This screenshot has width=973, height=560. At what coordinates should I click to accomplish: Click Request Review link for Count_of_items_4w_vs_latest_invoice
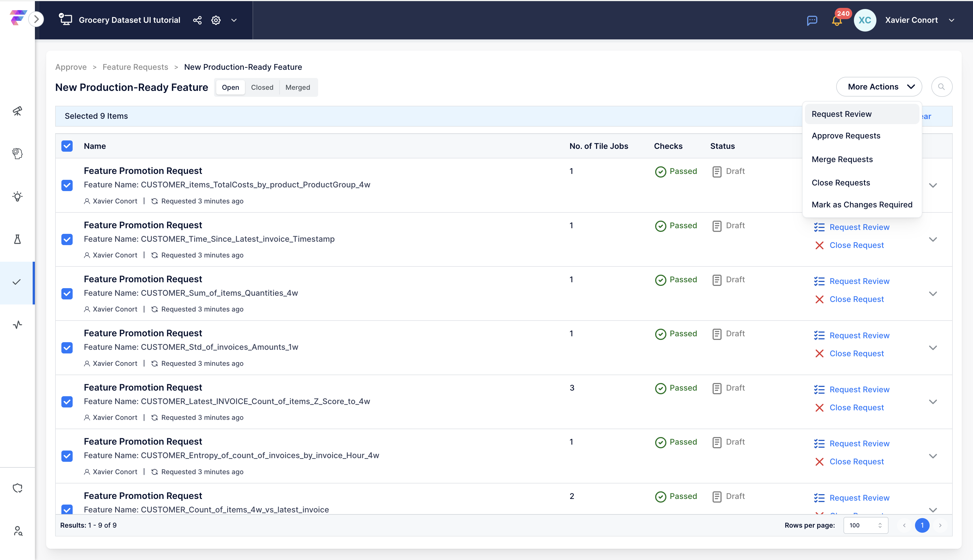click(x=859, y=498)
